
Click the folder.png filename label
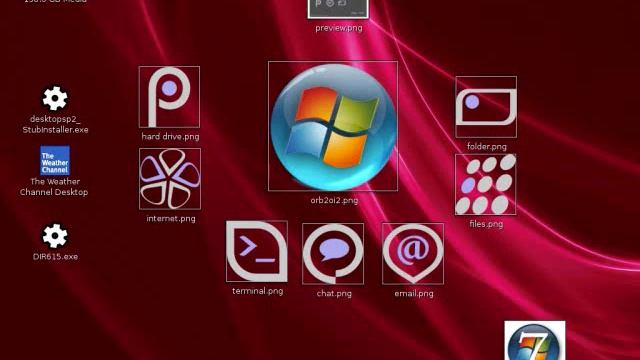click(x=487, y=147)
